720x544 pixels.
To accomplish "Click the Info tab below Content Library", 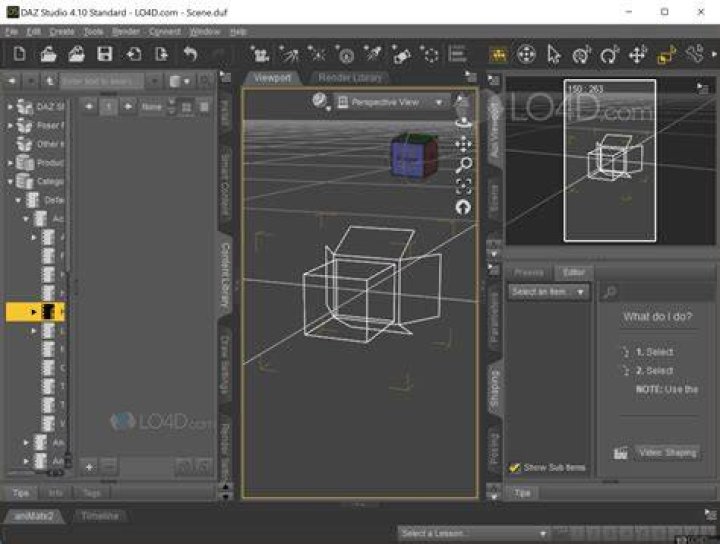I will pos(56,493).
